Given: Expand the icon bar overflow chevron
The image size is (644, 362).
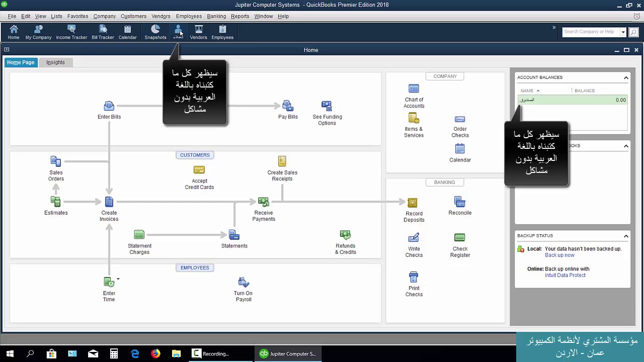Looking at the screenshot, I should pyautogui.click(x=554, y=28).
